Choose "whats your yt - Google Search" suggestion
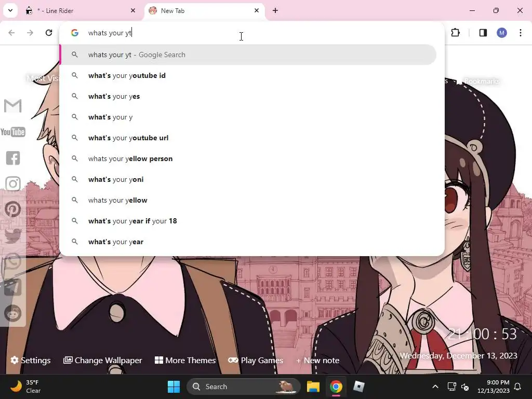Image resolution: width=532 pixels, height=399 pixels. [248, 55]
